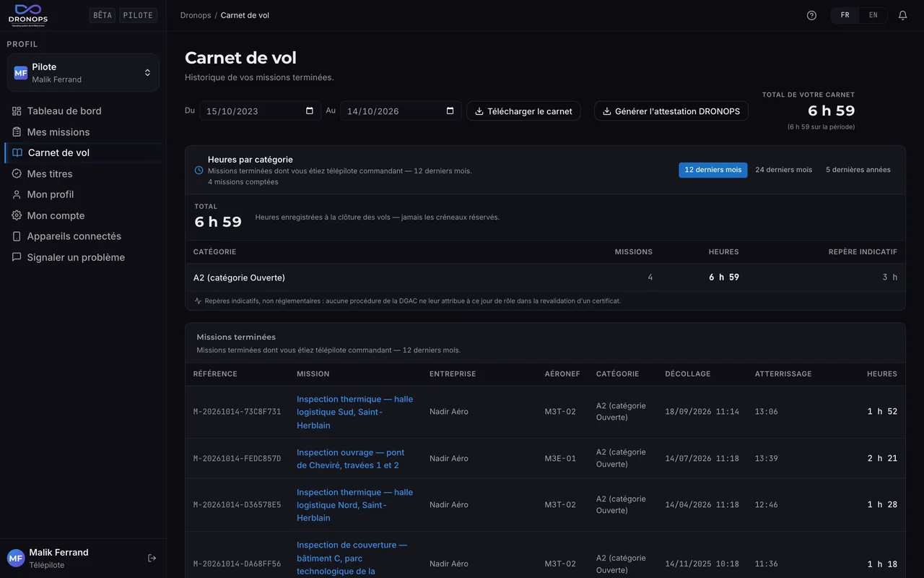Focus the Du start date field
924x578 pixels.
[260, 111]
